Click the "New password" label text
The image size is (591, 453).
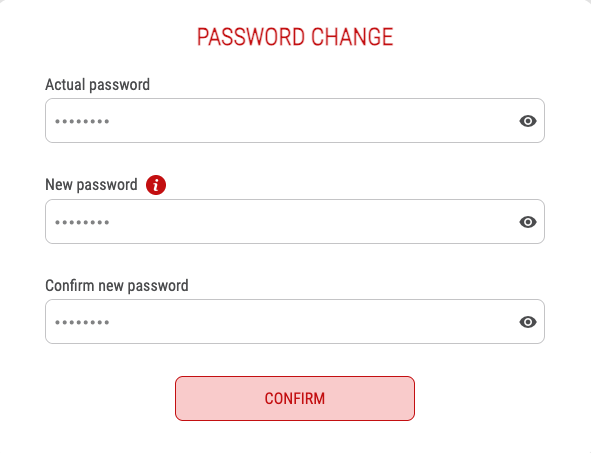(x=91, y=185)
